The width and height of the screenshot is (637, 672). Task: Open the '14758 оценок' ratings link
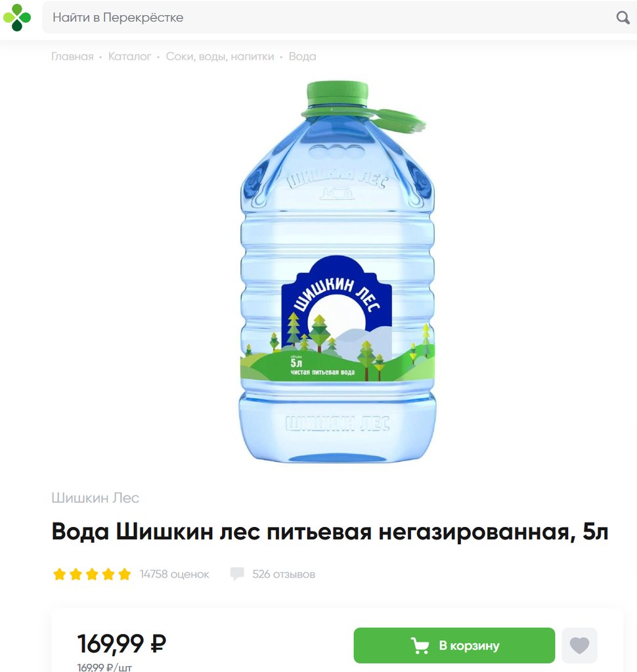pyautogui.click(x=174, y=574)
